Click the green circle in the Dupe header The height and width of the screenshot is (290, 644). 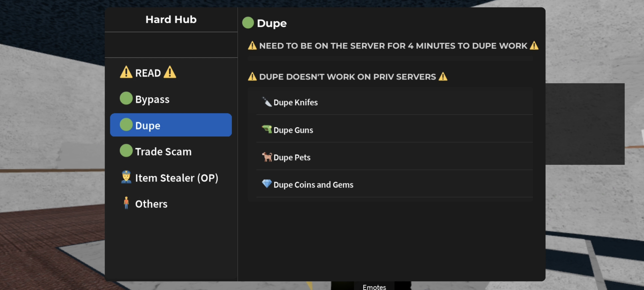click(248, 23)
